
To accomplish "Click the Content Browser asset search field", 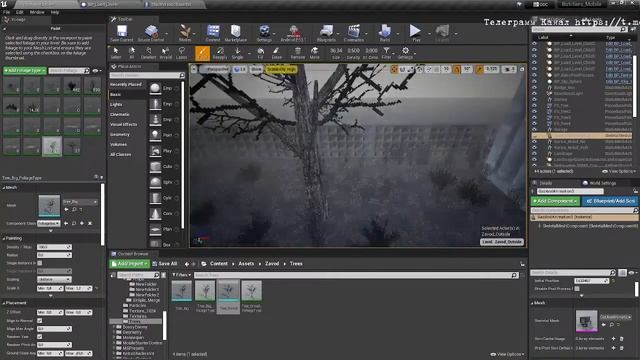I will [356, 275].
